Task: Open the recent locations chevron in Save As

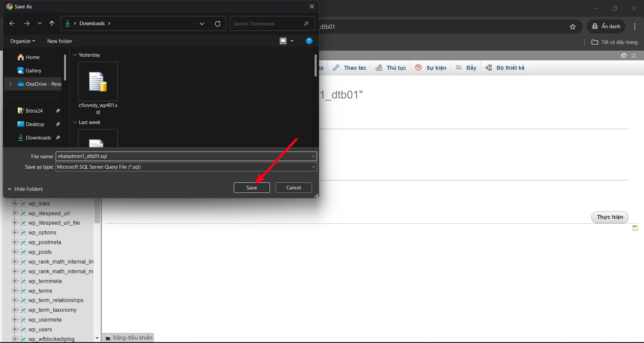Action: 40,23
